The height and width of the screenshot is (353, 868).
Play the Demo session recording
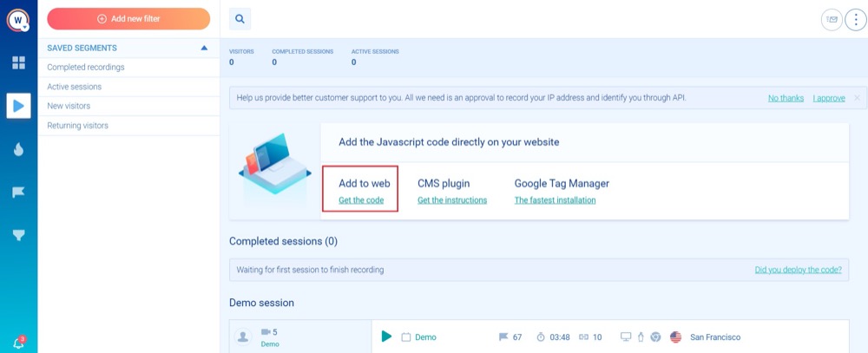(x=387, y=337)
